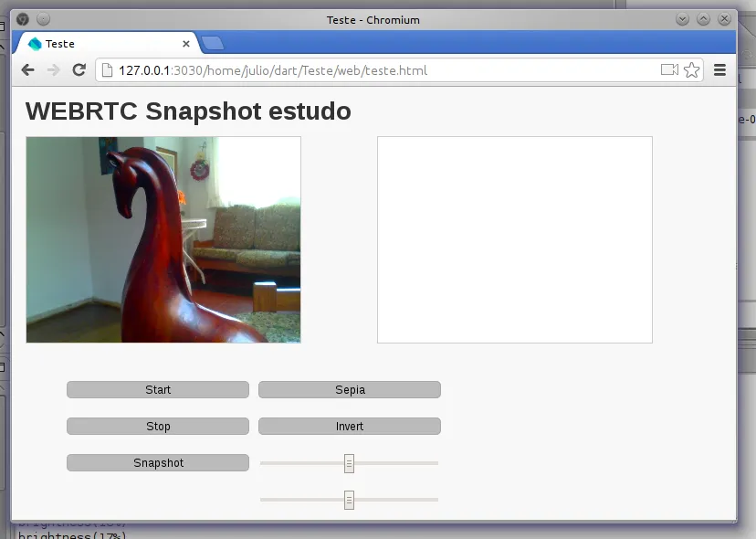Bookmark this page with the star icon
This screenshot has height=539, width=756.
coord(691,70)
